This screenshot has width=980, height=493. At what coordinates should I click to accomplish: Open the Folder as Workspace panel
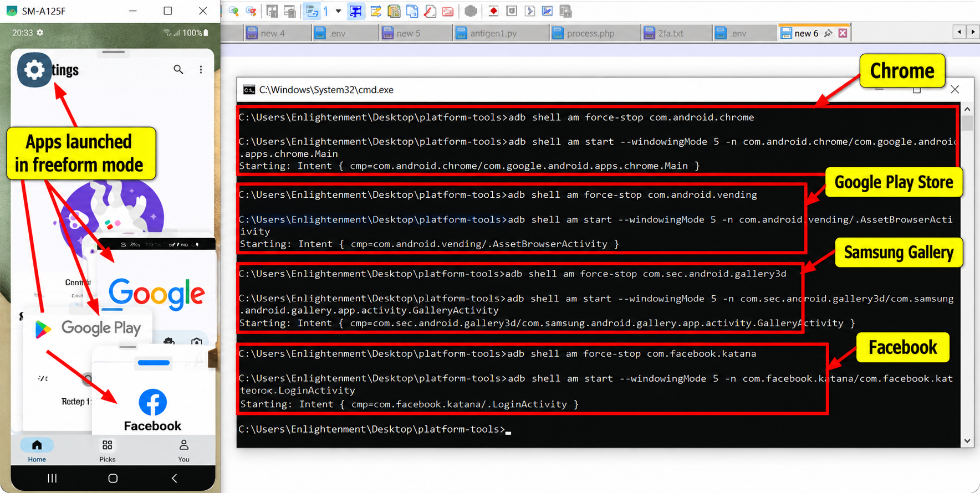(448, 11)
